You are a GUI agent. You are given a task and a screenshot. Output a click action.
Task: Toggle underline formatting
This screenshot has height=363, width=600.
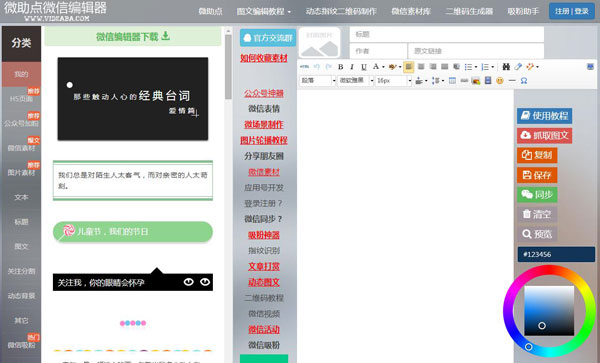coord(364,67)
